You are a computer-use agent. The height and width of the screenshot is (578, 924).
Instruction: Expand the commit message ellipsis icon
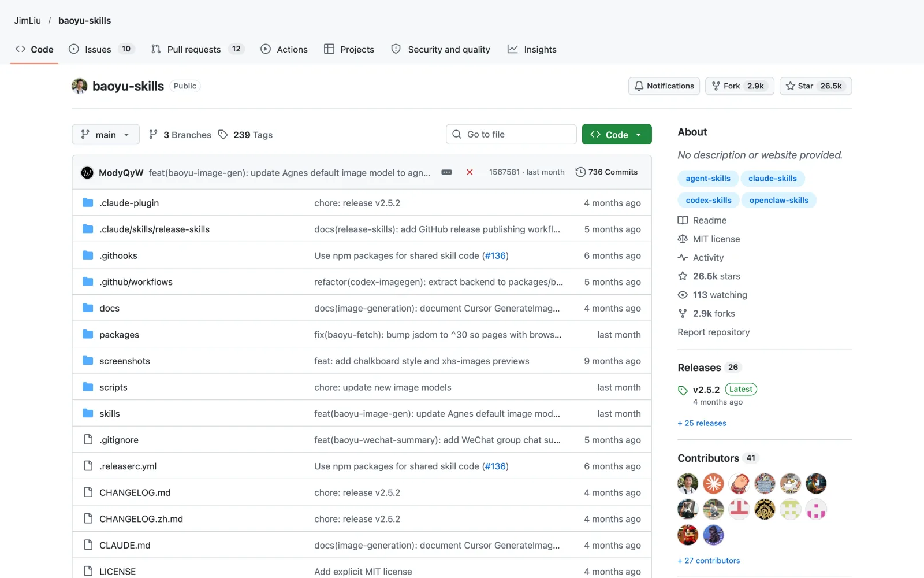pos(446,172)
